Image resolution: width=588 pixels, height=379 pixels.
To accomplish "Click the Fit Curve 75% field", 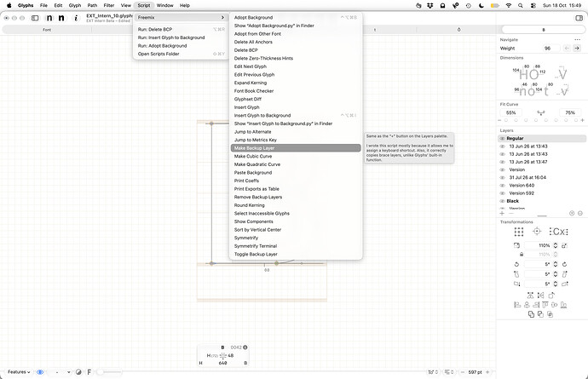I will click(x=570, y=112).
